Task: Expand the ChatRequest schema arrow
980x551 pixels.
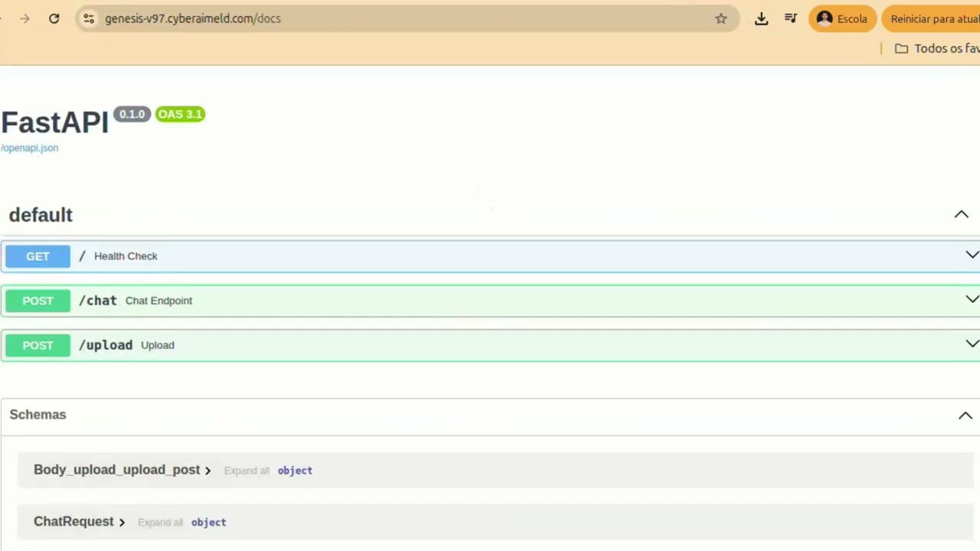Action: 122,522
